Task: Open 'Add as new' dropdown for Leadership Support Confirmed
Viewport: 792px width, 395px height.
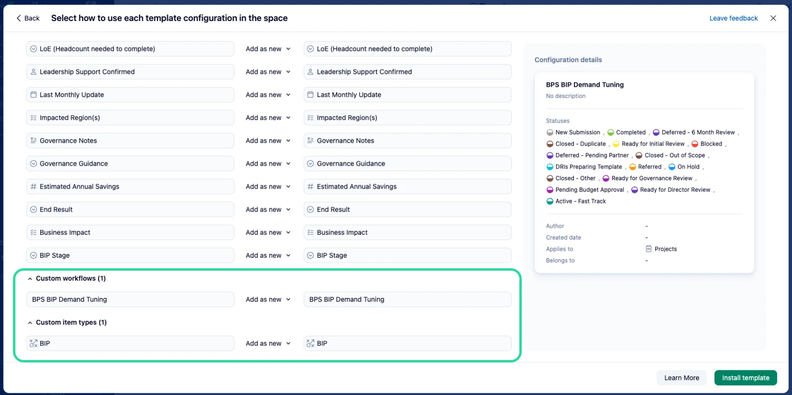Action: [268, 72]
